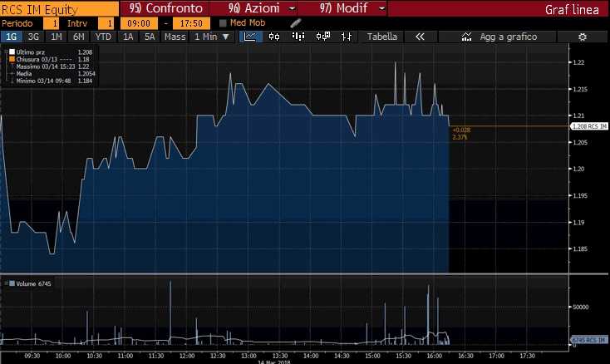The height and width of the screenshot is (364, 610).
Task: Expand the Modif dropdown menu
Action: 381,7
